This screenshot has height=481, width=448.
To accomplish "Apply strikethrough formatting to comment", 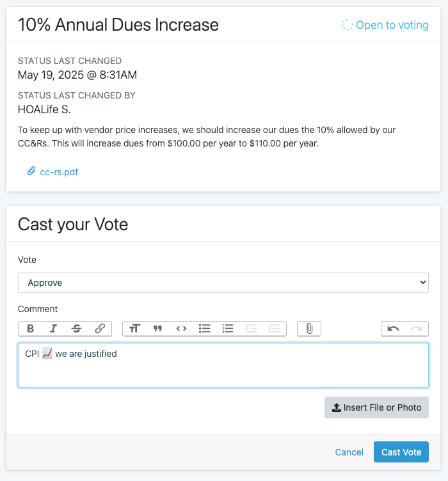I will pyautogui.click(x=76, y=329).
